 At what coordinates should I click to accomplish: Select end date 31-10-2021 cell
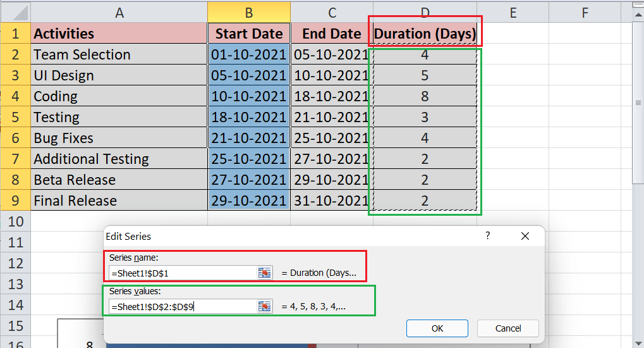[x=332, y=201]
